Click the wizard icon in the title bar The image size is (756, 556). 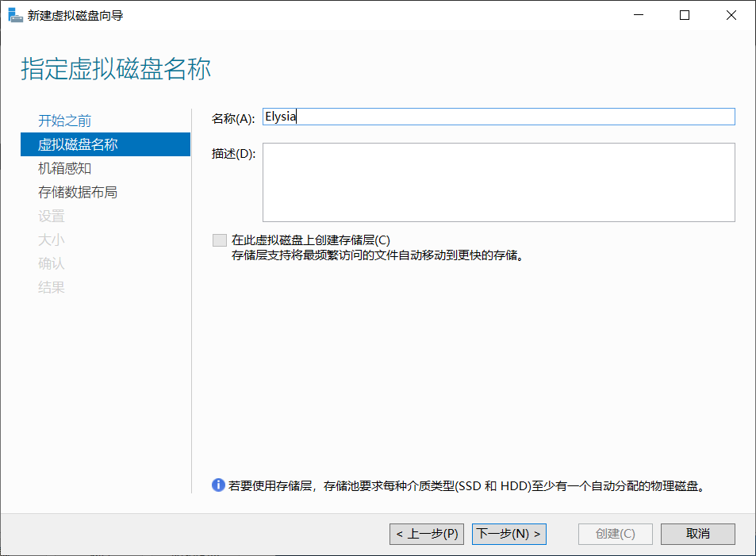(x=15, y=15)
